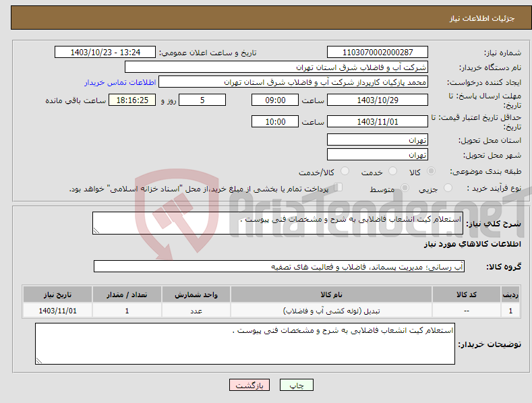Select the متوسط purchase type radio
Viewport: 532px width, 403px height.
(405, 188)
